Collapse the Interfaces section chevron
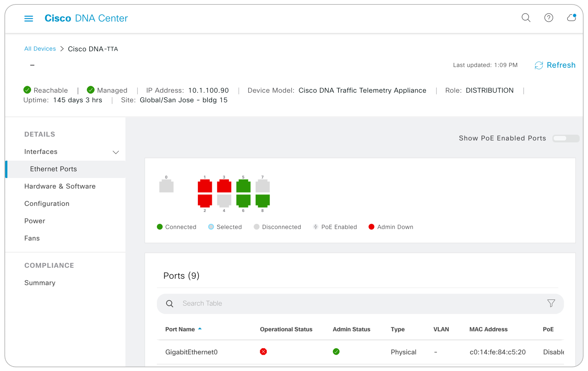Viewport: 588px width, 371px height. pyautogui.click(x=116, y=152)
